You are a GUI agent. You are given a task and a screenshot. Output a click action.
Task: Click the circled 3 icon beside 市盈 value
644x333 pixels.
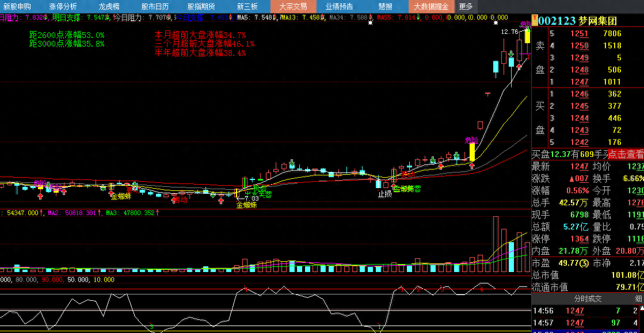[x=583, y=263]
